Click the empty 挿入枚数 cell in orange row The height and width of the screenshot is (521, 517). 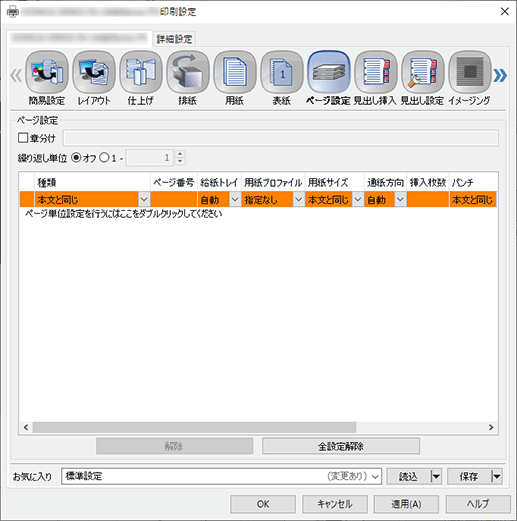pyautogui.click(x=428, y=200)
